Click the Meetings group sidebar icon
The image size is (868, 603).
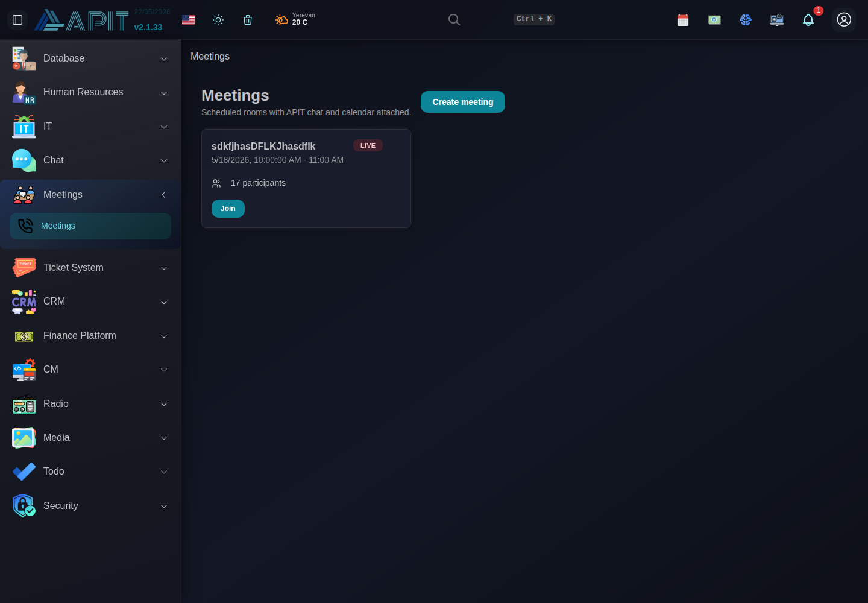tap(24, 195)
